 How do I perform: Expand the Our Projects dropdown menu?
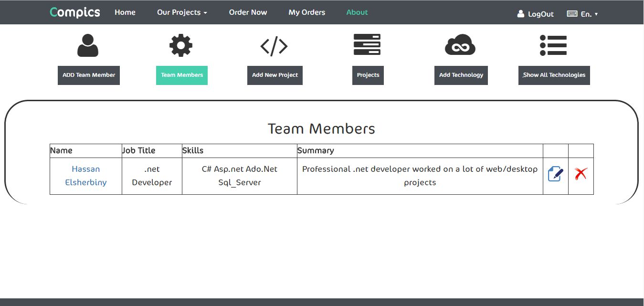pos(182,12)
